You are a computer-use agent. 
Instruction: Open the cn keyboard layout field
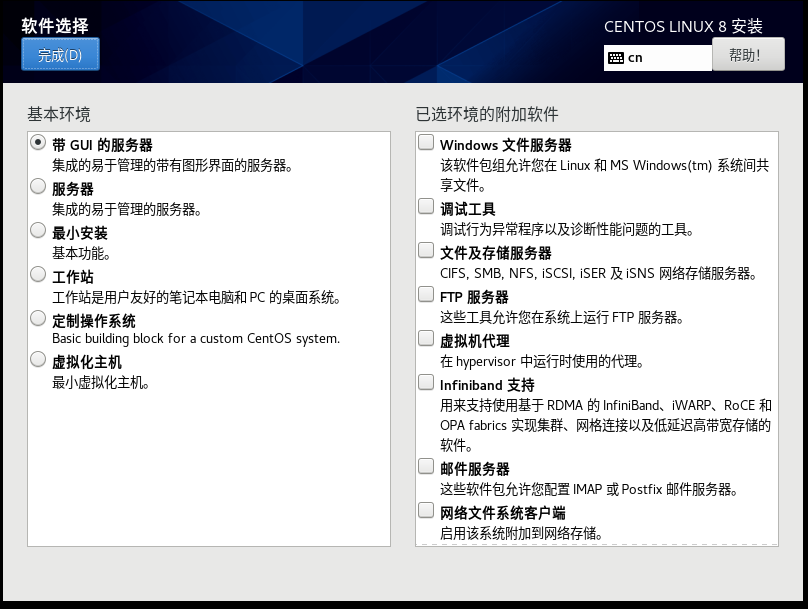click(x=658, y=58)
